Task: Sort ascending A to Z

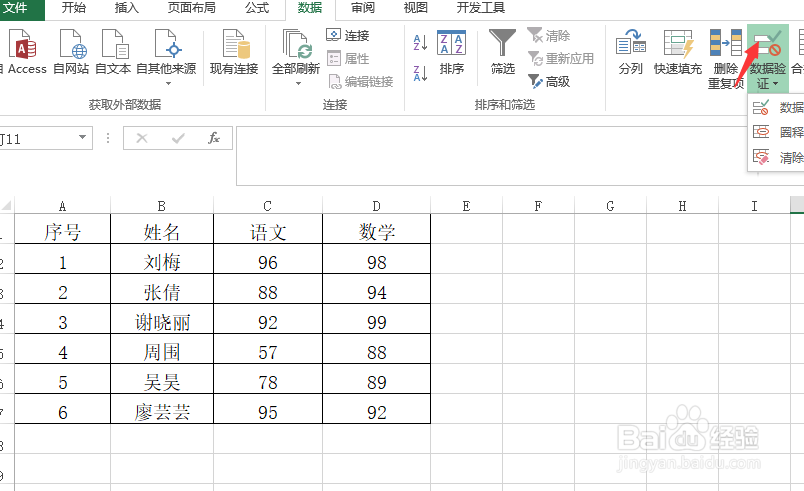Action: tap(420, 43)
